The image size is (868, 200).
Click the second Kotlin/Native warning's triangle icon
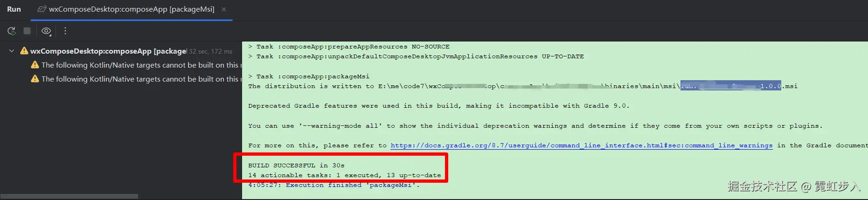click(35, 79)
